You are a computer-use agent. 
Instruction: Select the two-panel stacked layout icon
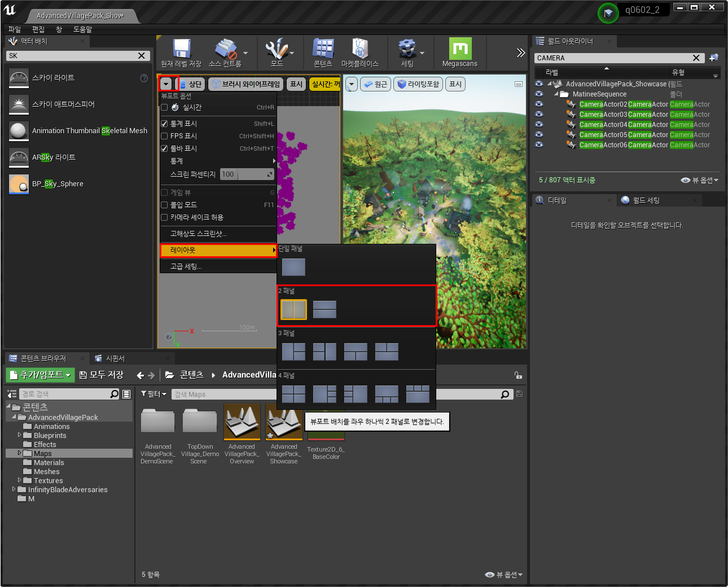click(x=324, y=309)
